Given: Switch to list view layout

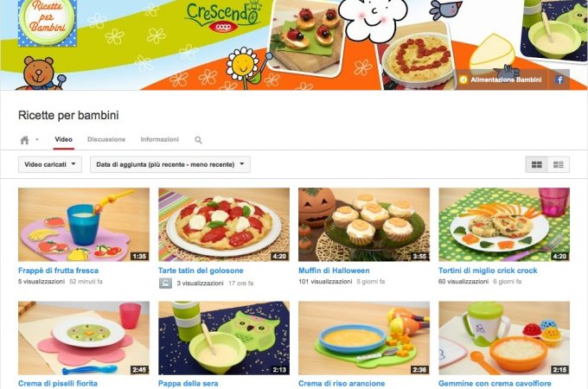Looking at the screenshot, I should tap(559, 164).
